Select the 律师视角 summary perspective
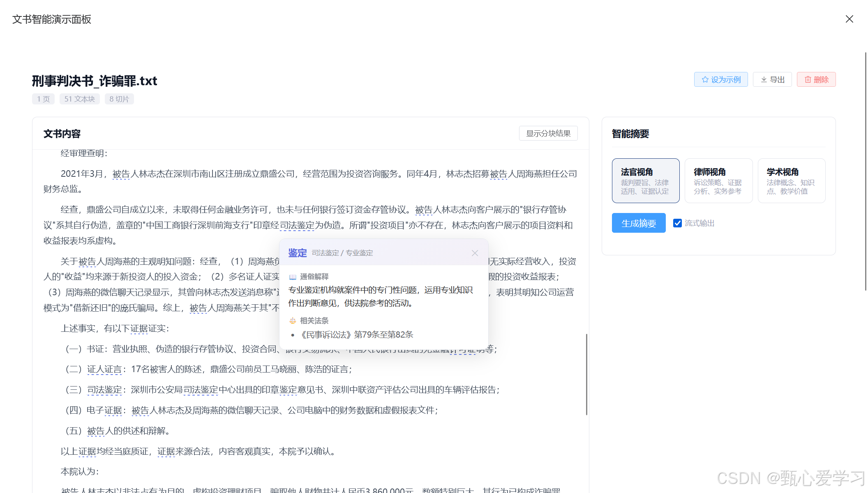Screen dimensions: 868x493 tap(718, 181)
